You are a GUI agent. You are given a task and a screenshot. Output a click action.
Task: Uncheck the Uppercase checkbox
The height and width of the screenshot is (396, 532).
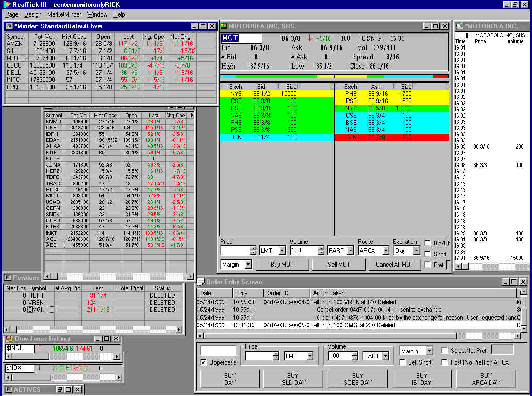pos(203,362)
